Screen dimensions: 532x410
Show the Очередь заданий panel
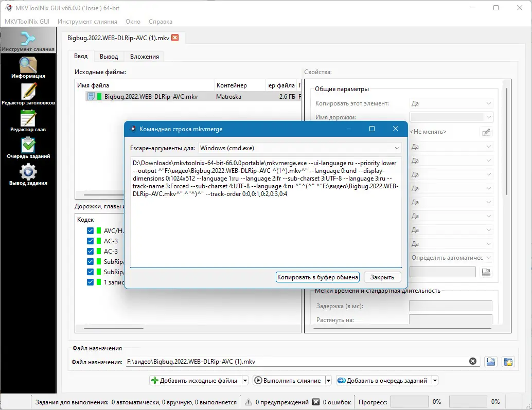[x=28, y=150]
